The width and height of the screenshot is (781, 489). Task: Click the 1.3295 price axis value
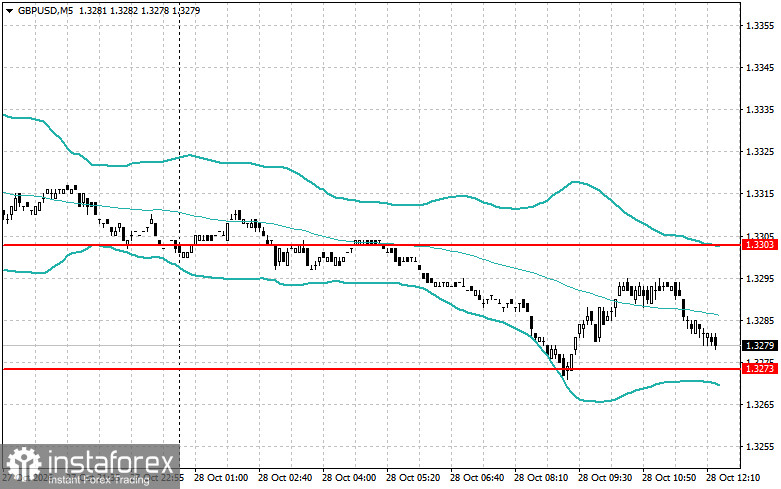[x=760, y=278]
